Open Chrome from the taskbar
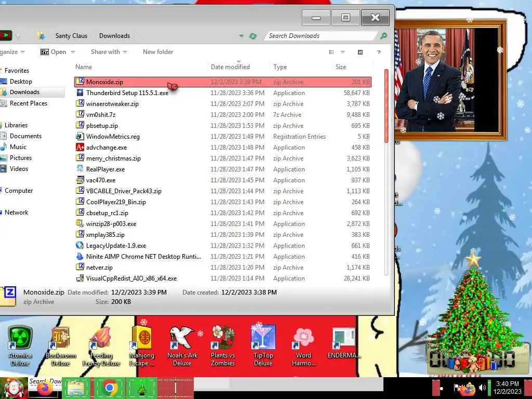This screenshot has height=399, width=532. [x=109, y=388]
